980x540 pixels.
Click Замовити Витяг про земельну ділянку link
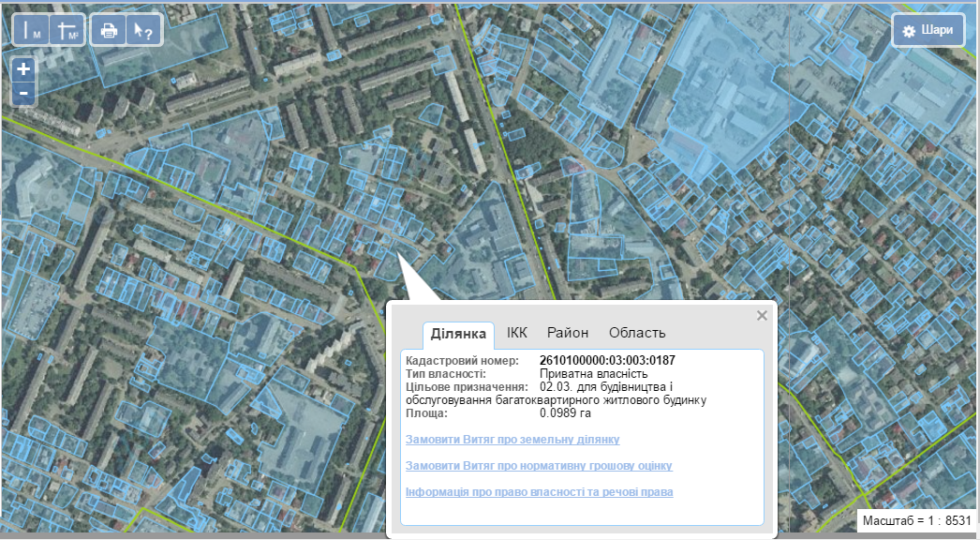pos(512,440)
